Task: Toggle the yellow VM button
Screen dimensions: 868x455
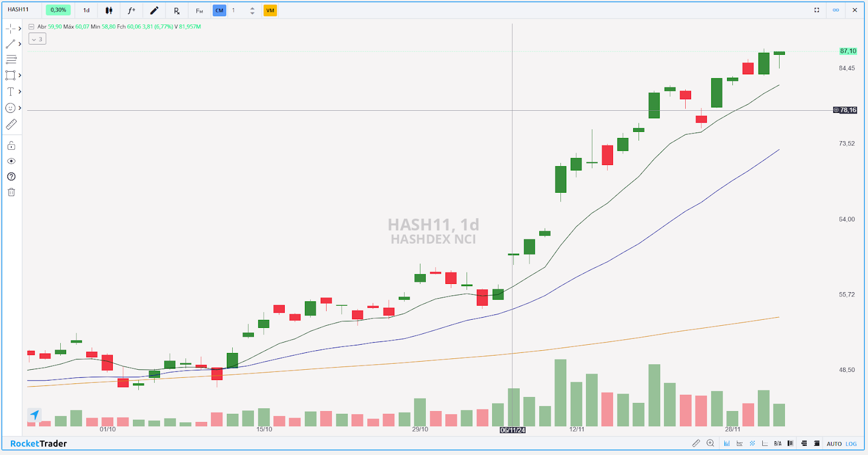Action: tap(270, 10)
